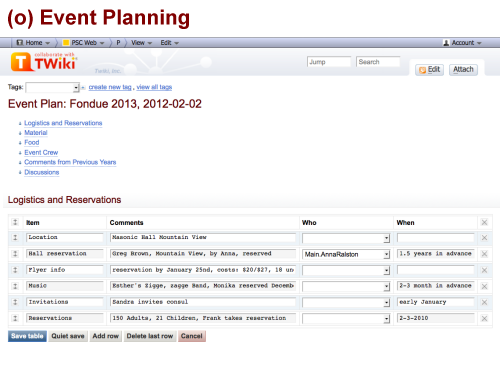
Task: Open the Who dropdown for Invitations row
Action: (346, 302)
